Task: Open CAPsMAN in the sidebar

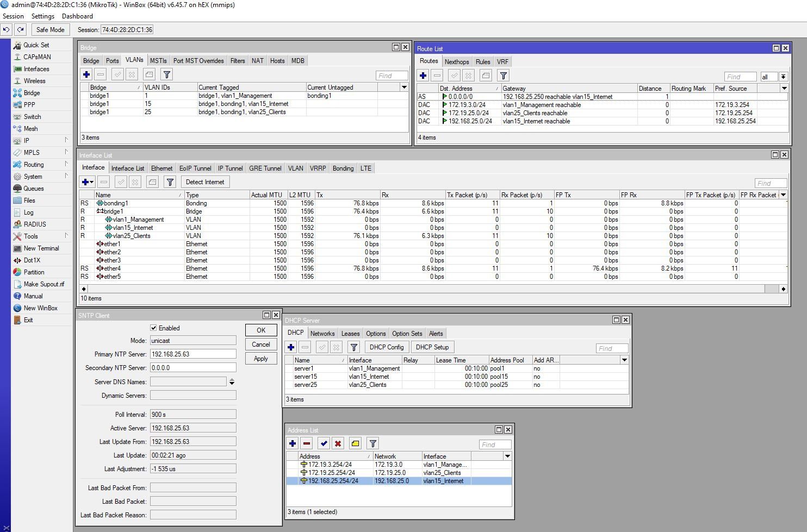Action: coord(37,57)
